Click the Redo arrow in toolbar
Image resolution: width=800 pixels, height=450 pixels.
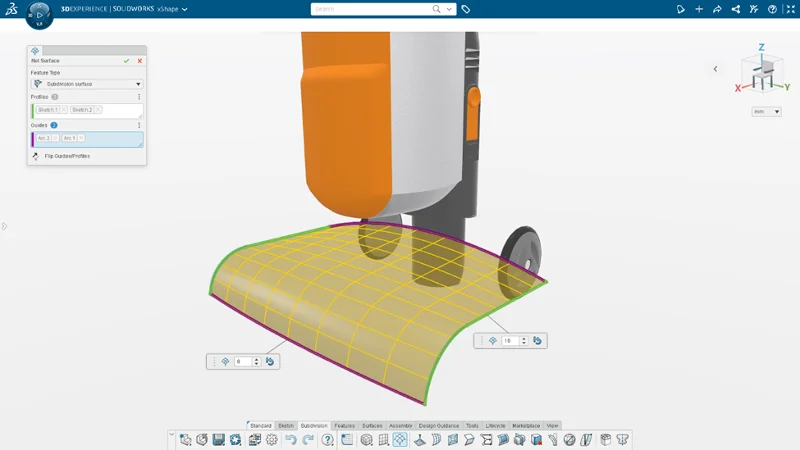(x=309, y=439)
